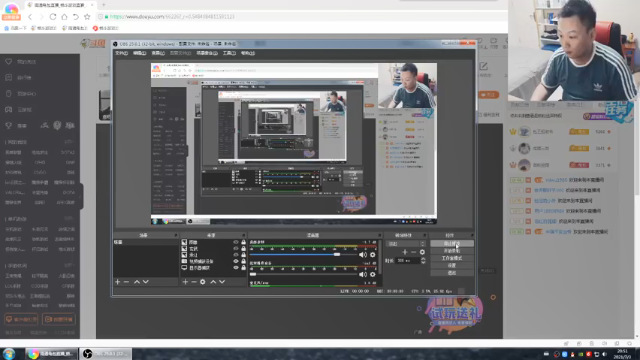This screenshot has width=640, height=360.
Task: Open the heart icon in Douyu sidebar
Action: click(x=9, y=62)
